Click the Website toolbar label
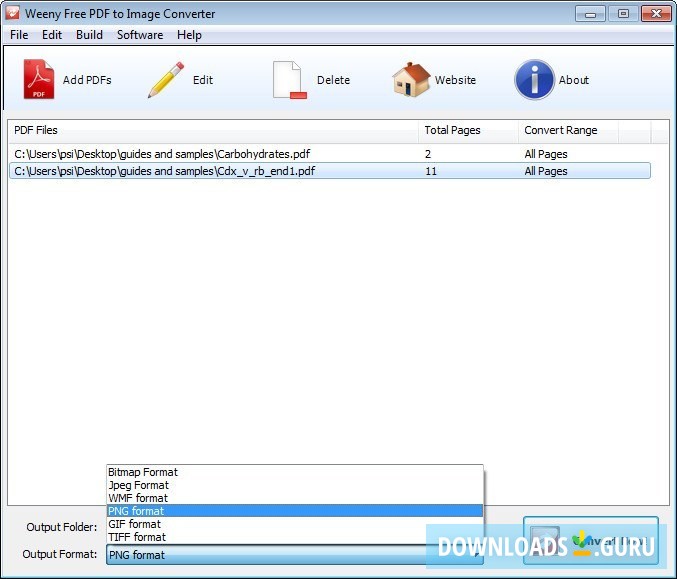 455,80
